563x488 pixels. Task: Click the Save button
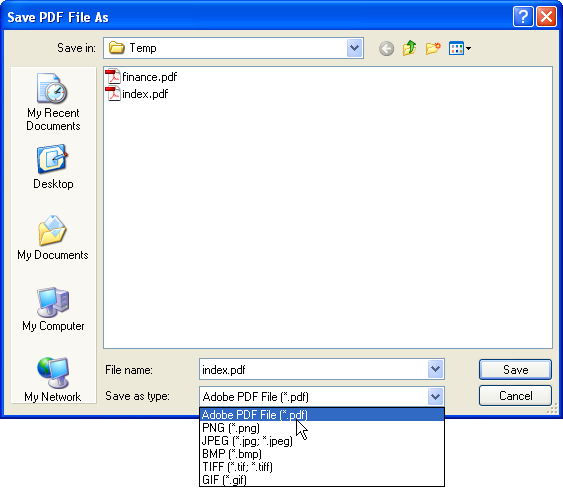[x=515, y=370]
